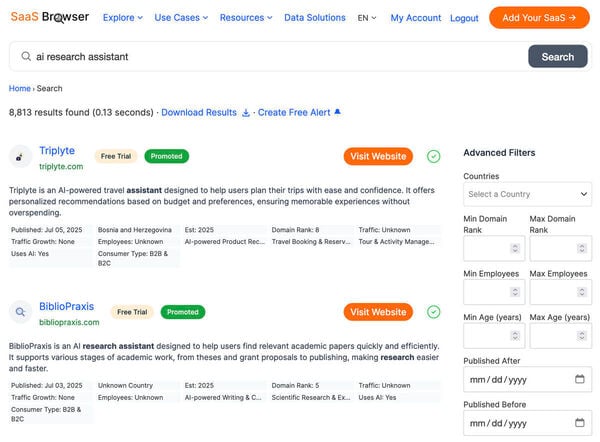Open the triplyte.com URL link

pyautogui.click(x=61, y=166)
